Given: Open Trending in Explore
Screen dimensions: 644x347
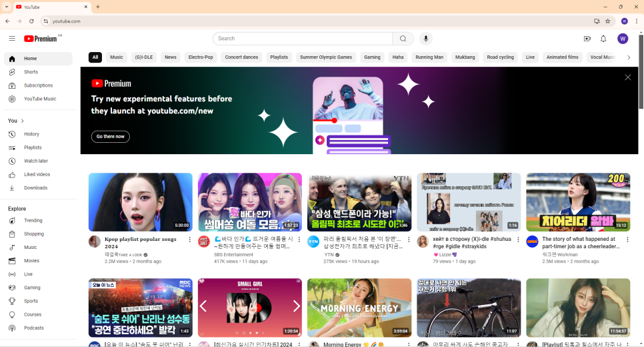Looking at the screenshot, I should pyautogui.click(x=38, y=220).
